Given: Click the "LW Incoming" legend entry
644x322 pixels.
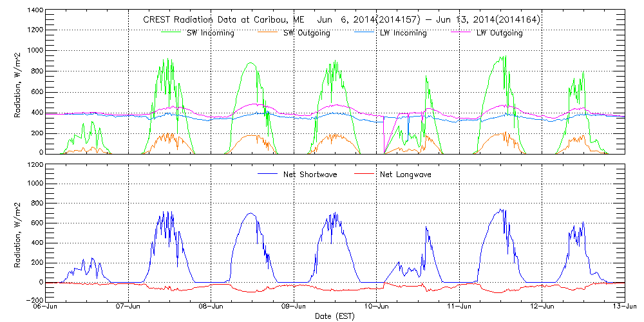Looking at the screenshot, I should 403,33.
